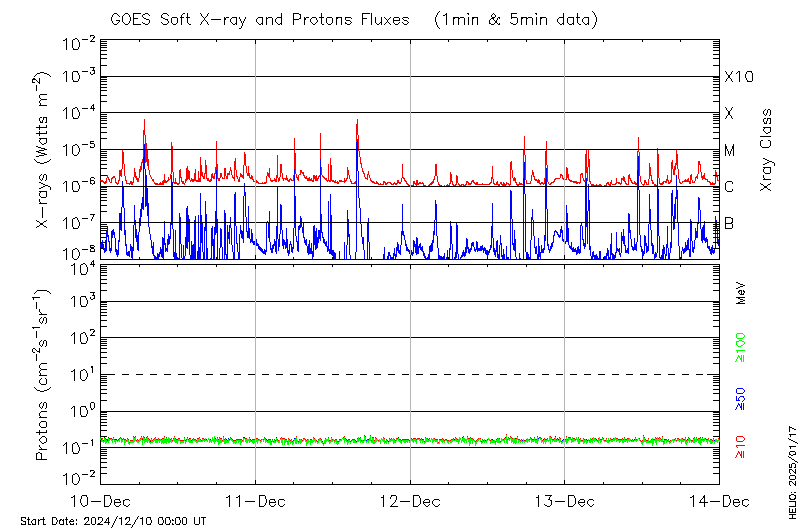Image resolution: width=800 pixels, height=530 pixels.
Task: Select the 'B' X-ray class label
Action: tap(729, 223)
